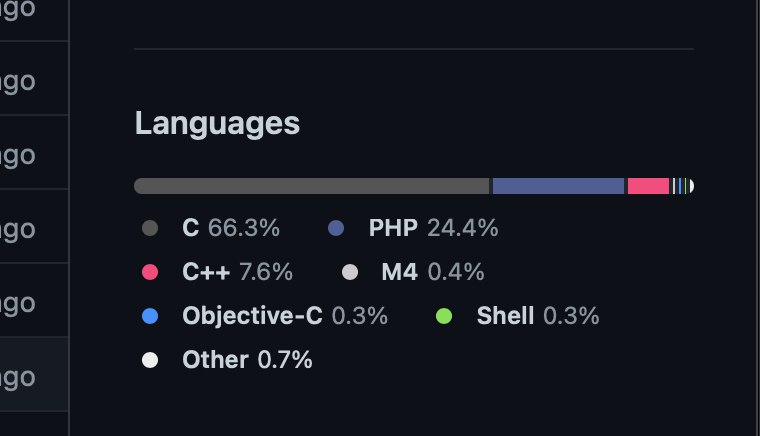Open the PHP language link
Viewport: 760px width, 436px height.
(x=413, y=228)
